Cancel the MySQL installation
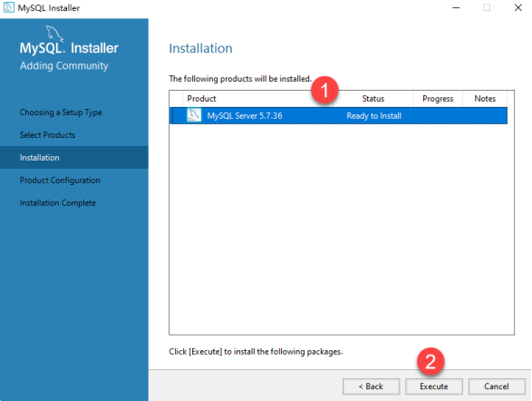 tap(497, 386)
